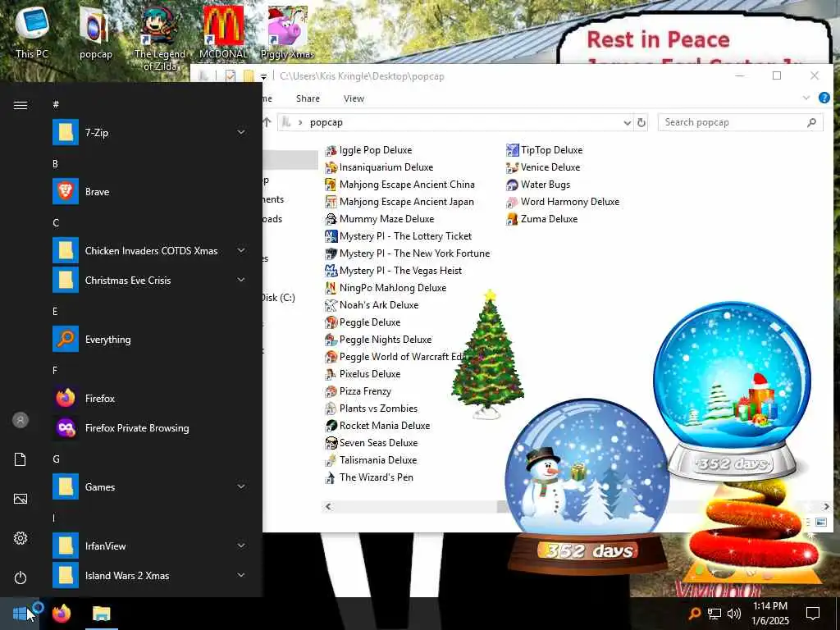Expand Chicken Invaders COTDS Xmas folder
The image size is (840, 630).
tap(241, 251)
